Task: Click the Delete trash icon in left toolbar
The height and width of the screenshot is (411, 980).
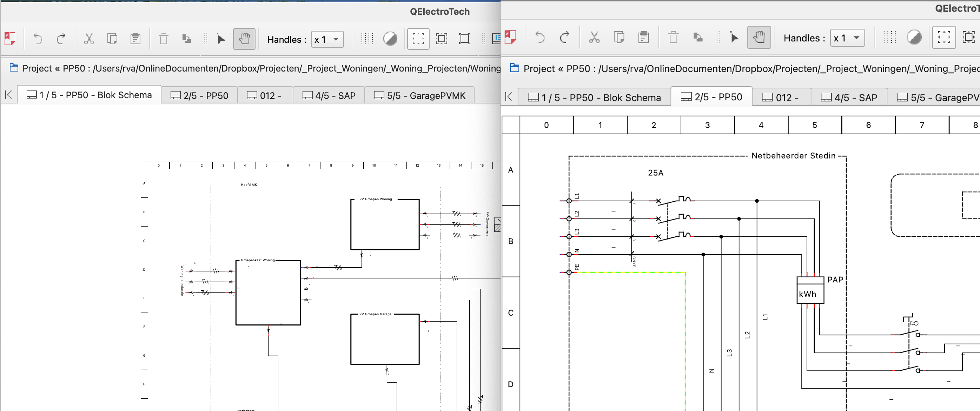Action: click(x=163, y=39)
